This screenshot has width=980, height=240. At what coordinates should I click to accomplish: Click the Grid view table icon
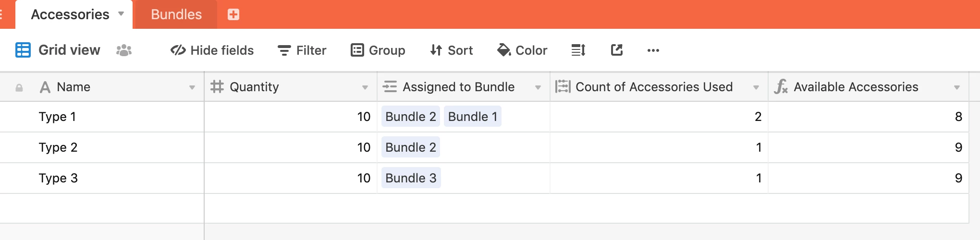(x=23, y=50)
